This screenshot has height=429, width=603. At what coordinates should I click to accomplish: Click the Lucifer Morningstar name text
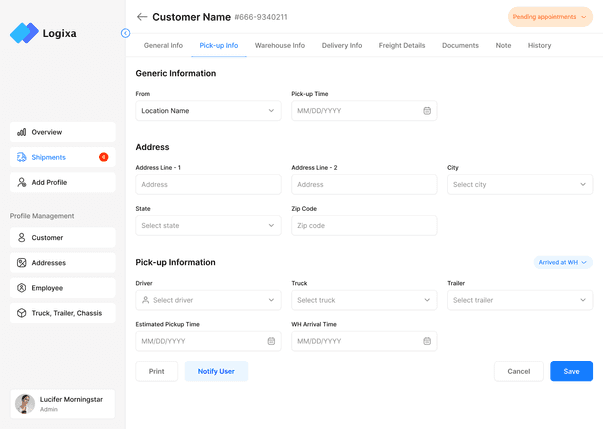[x=71, y=399]
